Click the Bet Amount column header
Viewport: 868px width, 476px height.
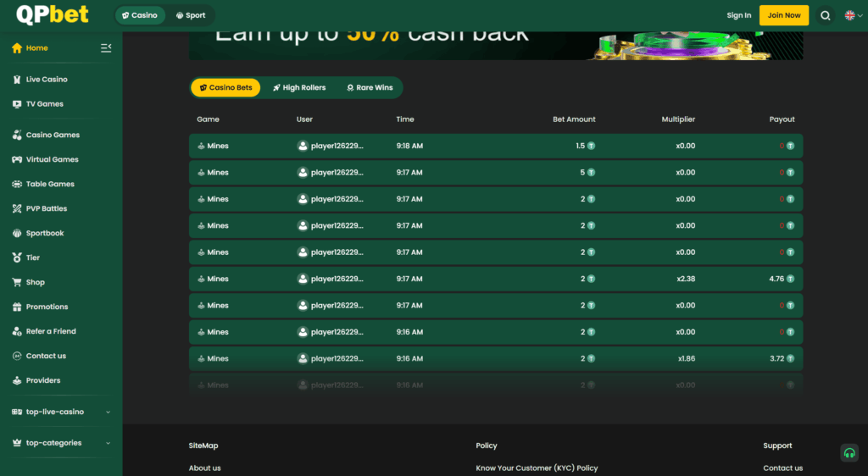(x=574, y=119)
